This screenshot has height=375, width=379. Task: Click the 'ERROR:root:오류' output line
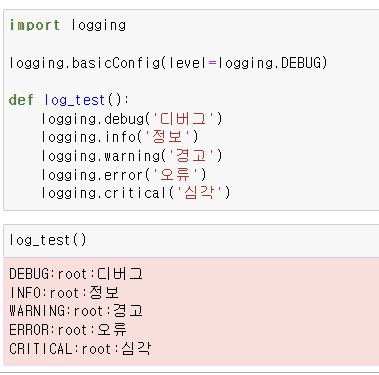[68, 330]
